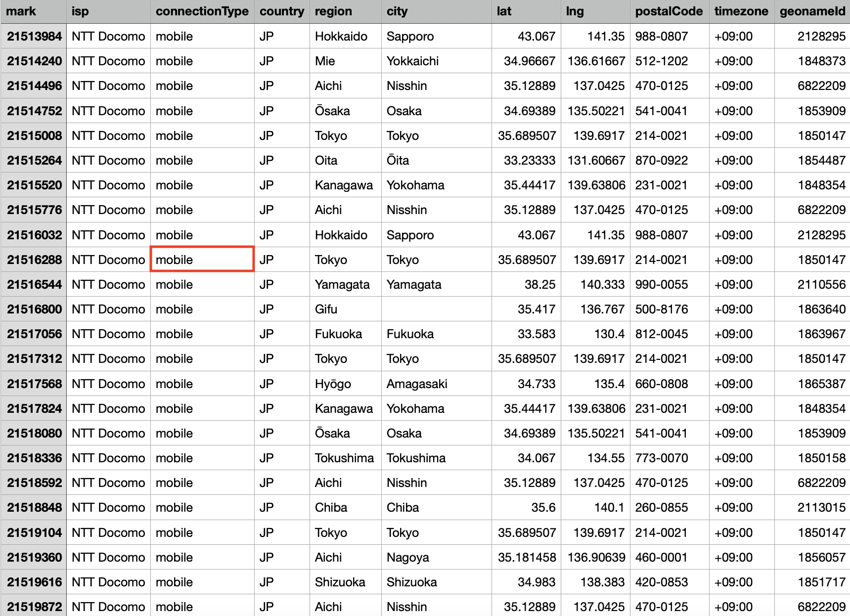Select row with mark 21514240
This screenshot has height=616, width=850.
34,61
